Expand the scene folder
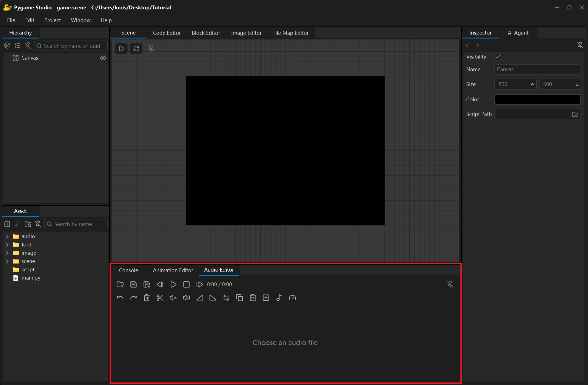The height and width of the screenshot is (385, 588). [7, 261]
